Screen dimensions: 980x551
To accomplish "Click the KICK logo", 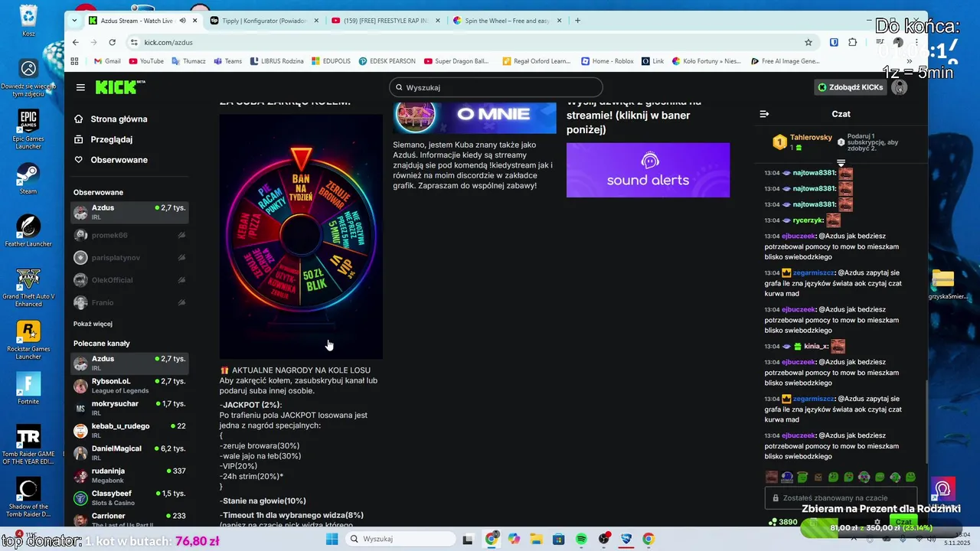I will [119, 87].
